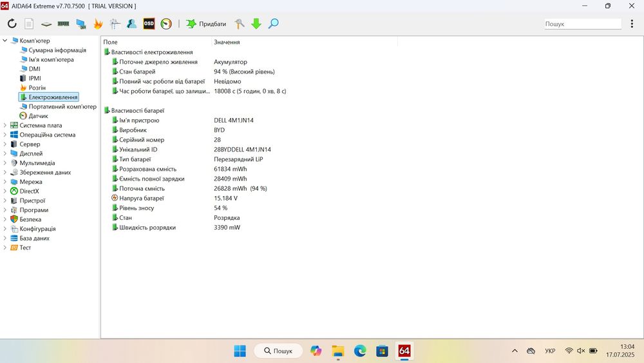Screen dimensions: 644x363
Task: Open the SensorPanel gauge icon
Action: [166, 24]
